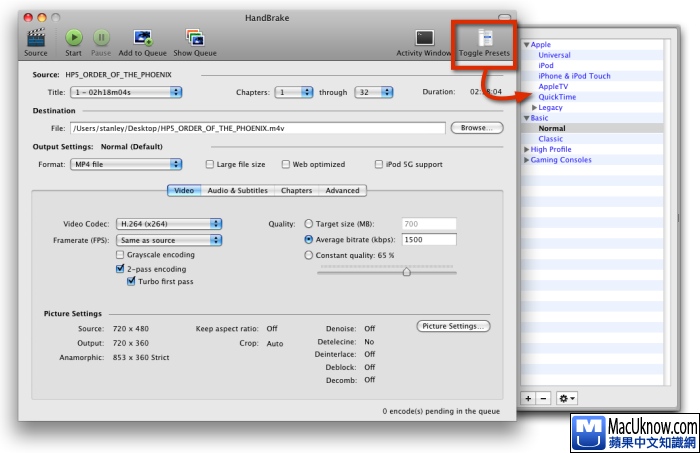Remove the preset with the minus button
700x453 pixels.
(543, 398)
